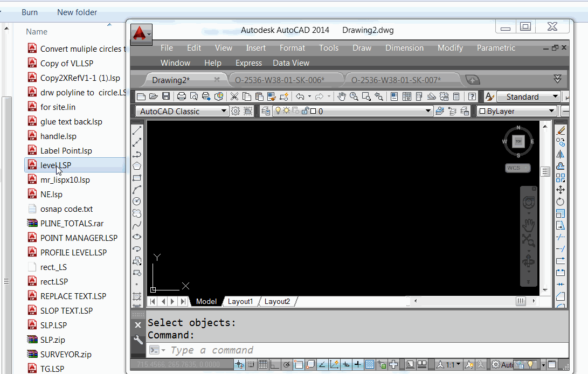Open the File menu

[x=167, y=48]
